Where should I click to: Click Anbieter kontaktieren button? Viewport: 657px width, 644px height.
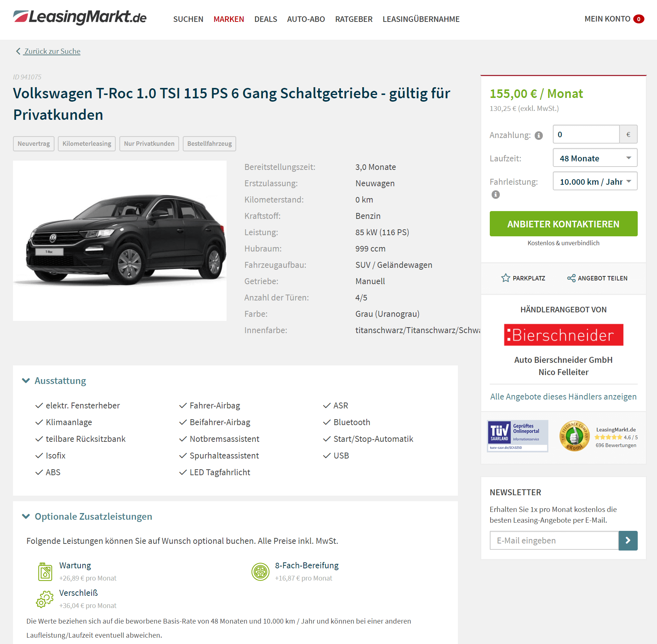point(564,224)
